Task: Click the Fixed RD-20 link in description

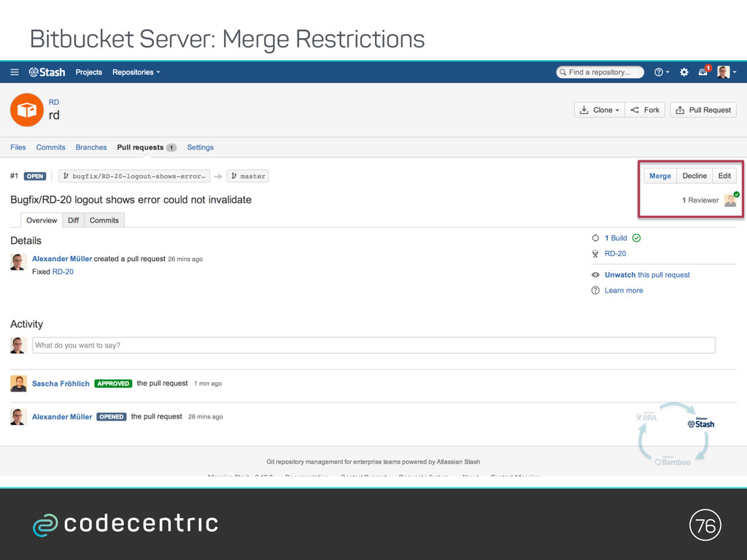Action: (63, 271)
